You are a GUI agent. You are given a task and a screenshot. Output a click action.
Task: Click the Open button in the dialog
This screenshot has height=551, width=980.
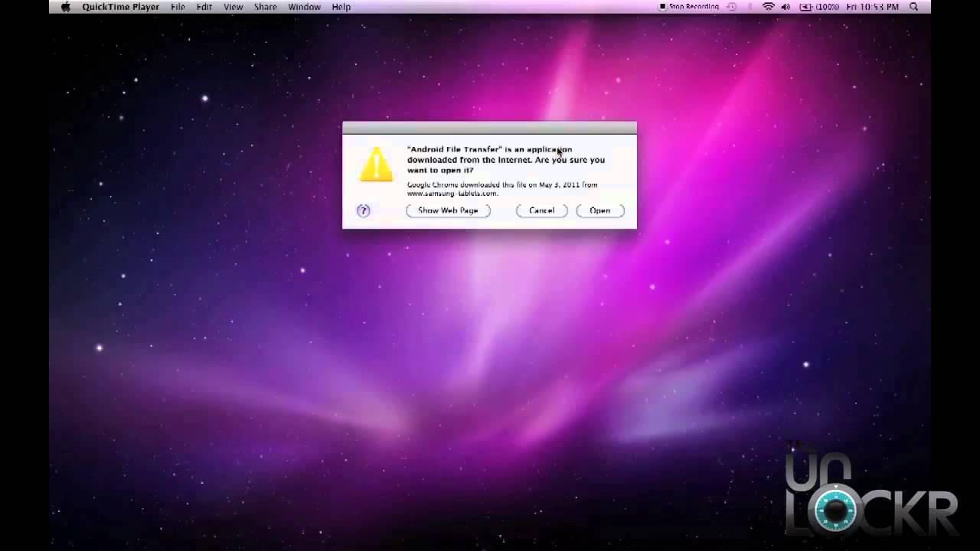600,210
